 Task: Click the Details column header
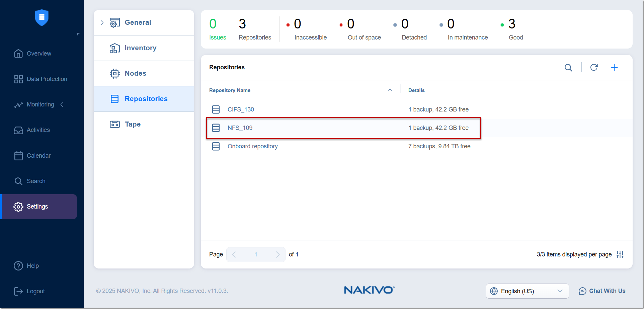416,90
